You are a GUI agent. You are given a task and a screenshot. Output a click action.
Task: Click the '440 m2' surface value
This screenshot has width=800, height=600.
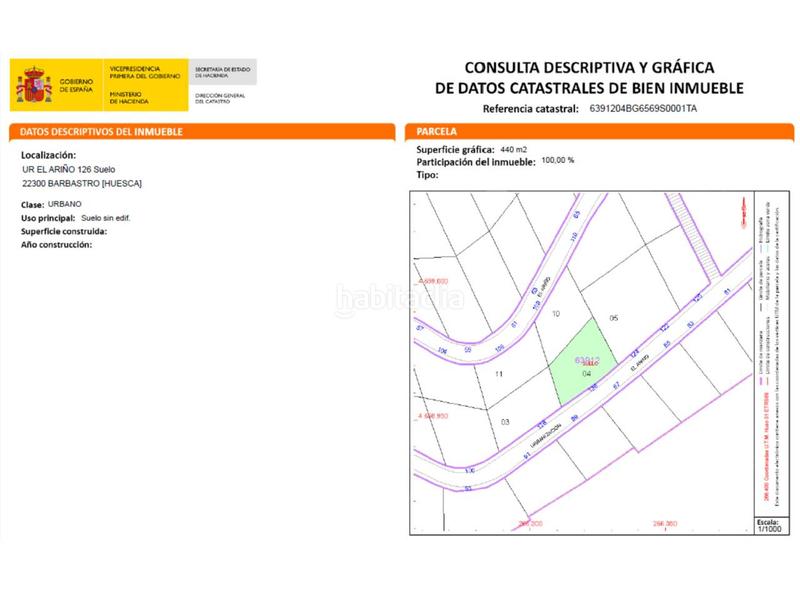(513, 149)
